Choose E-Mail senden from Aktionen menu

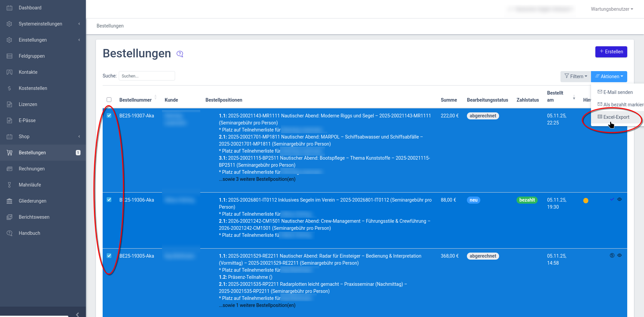click(x=618, y=92)
